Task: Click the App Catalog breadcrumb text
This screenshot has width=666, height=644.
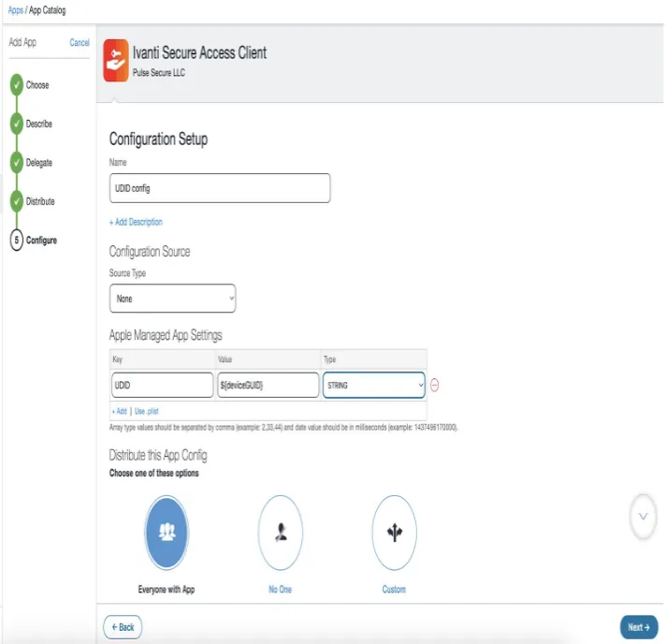Action: pos(47,10)
